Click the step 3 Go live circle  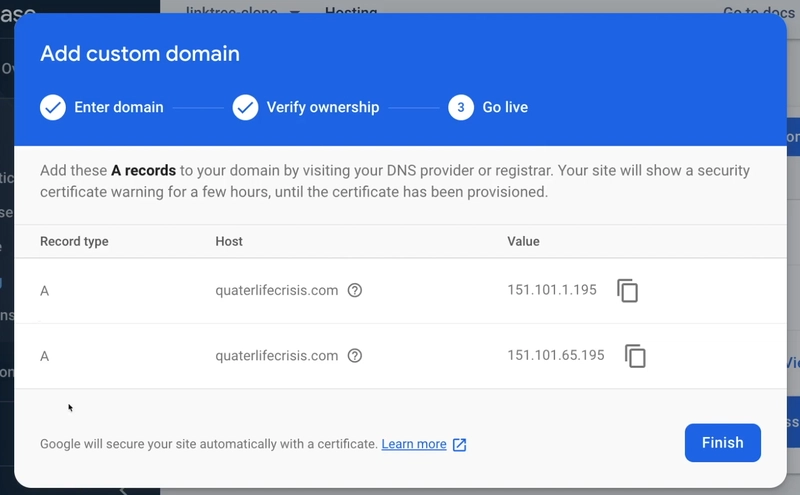click(461, 107)
